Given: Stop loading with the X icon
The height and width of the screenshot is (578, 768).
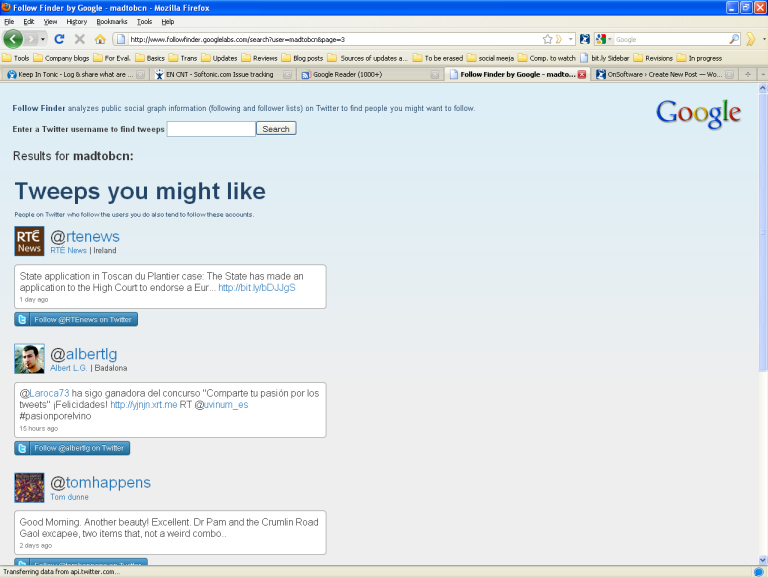Looking at the screenshot, I should tap(80, 39).
